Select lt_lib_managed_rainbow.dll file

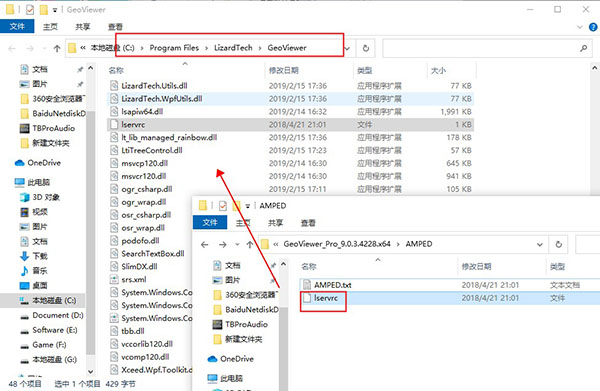pos(169,137)
